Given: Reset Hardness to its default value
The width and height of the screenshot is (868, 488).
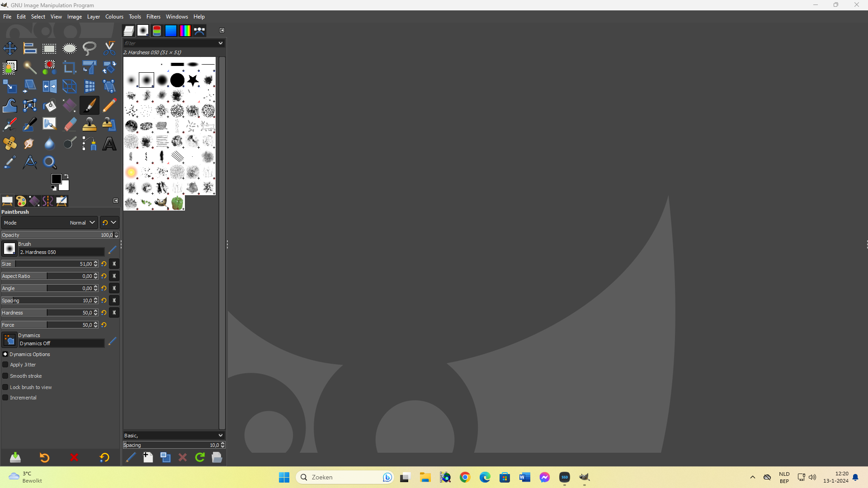Looking at the screenshot, I should [104, 312].
